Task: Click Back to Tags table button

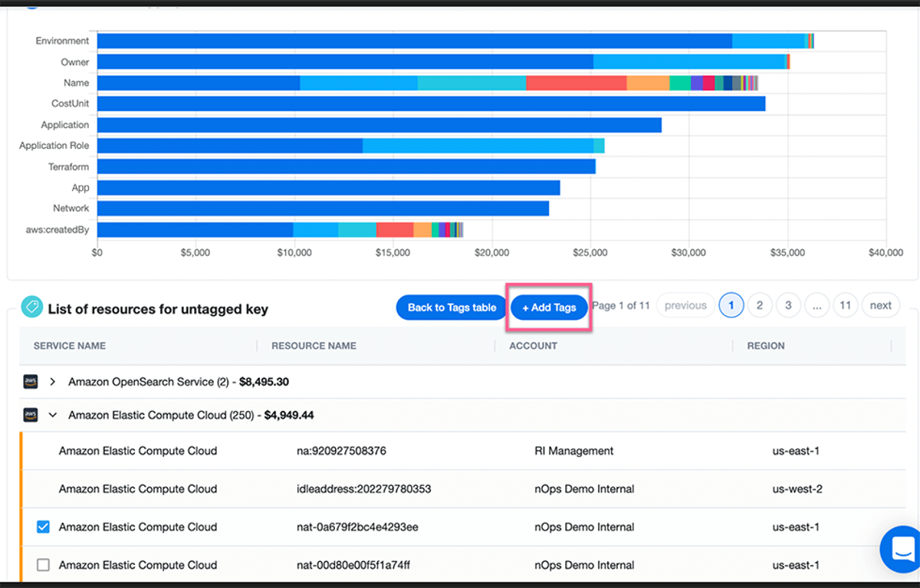Action: [x=452, y=307]
